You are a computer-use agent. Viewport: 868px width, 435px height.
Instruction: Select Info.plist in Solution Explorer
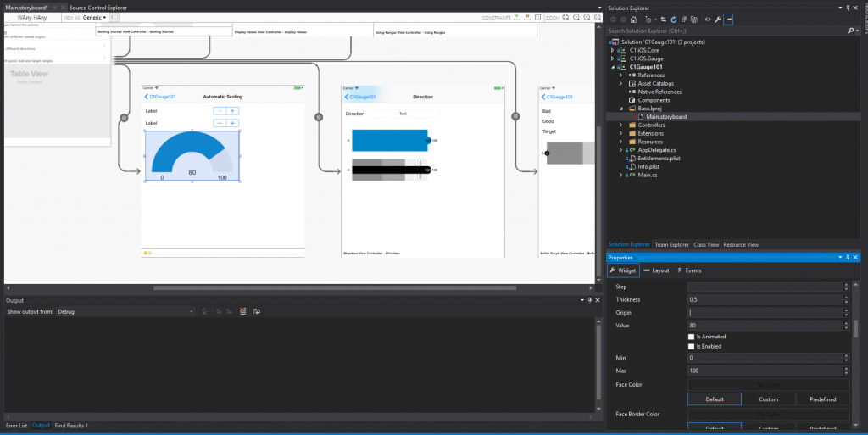coord(648,166)
